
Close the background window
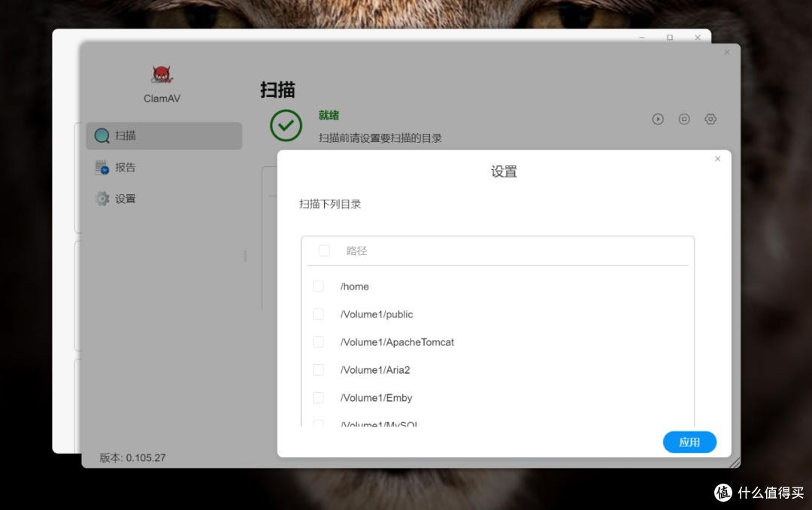click(x=698, y=38)
